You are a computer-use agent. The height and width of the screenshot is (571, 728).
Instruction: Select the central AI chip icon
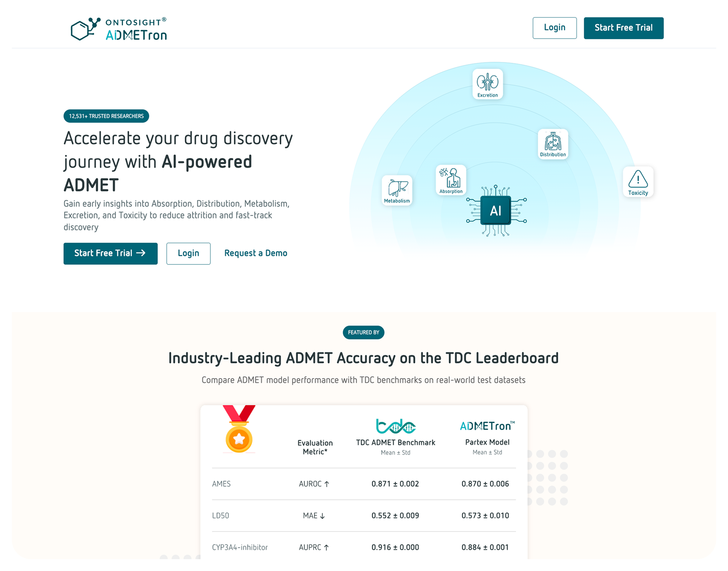tap(495, 211)
